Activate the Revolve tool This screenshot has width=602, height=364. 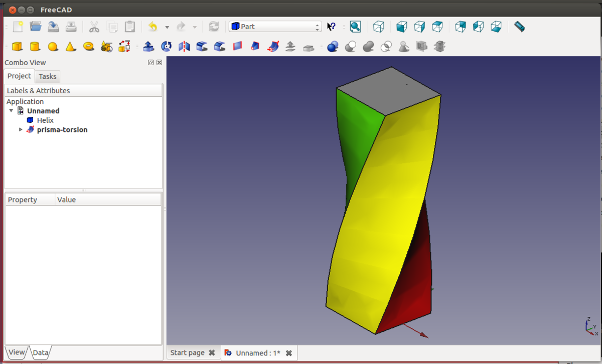[166, 47]
